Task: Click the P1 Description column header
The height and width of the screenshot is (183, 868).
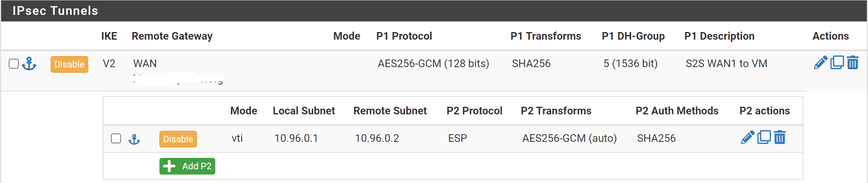Action: (719, 36)
